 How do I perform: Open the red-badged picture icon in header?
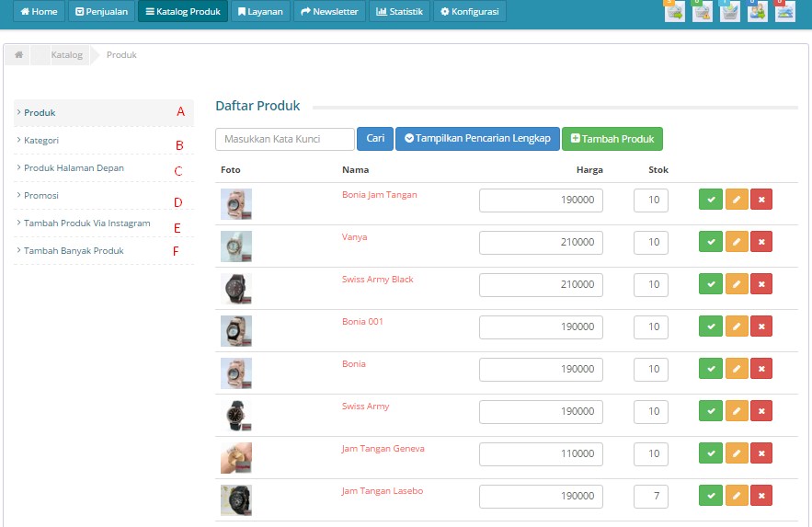[784, 11]
